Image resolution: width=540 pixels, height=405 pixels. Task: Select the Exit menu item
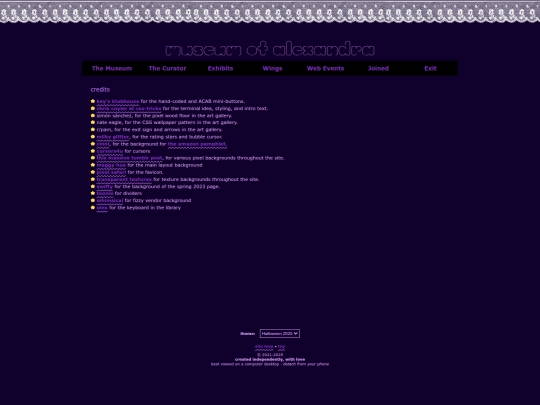(x=430, y=68)
